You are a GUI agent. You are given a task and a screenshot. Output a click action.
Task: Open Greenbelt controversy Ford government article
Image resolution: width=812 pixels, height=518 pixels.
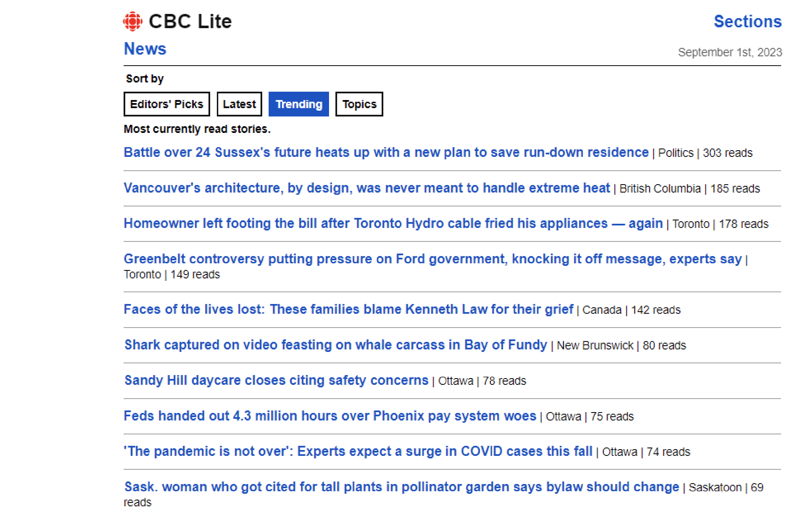coord(432,259)
